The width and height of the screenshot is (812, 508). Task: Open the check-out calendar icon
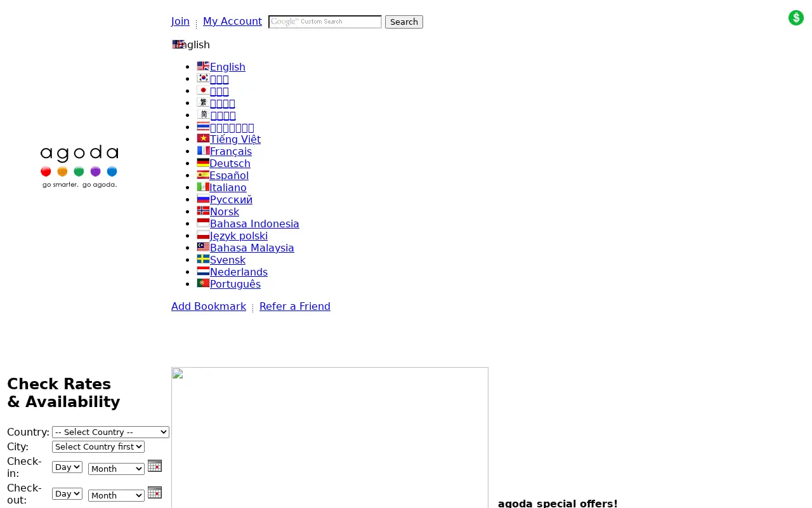point(155,492)
